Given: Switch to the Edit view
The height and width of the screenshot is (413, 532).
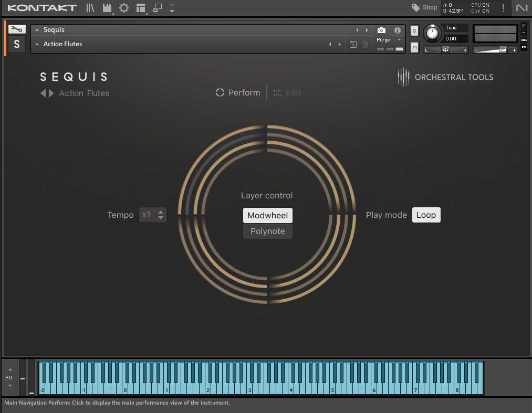Looking at the screenshot, I should [287, 92].
